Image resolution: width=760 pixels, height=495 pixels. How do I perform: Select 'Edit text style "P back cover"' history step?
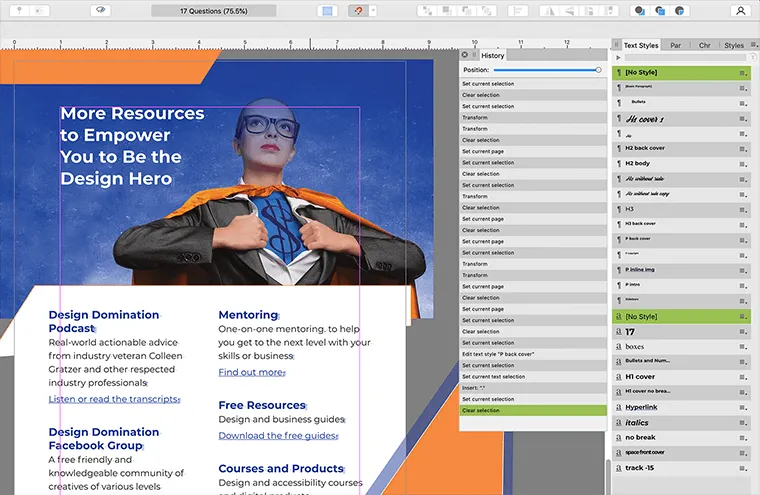click(x=498, y=354)
